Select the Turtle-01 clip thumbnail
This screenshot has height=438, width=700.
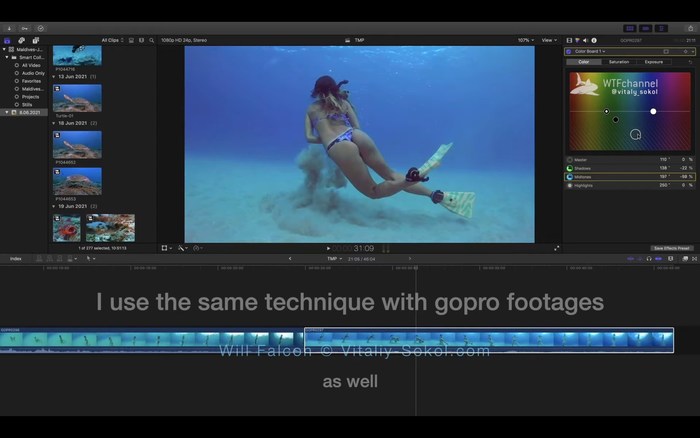point(77,98)
